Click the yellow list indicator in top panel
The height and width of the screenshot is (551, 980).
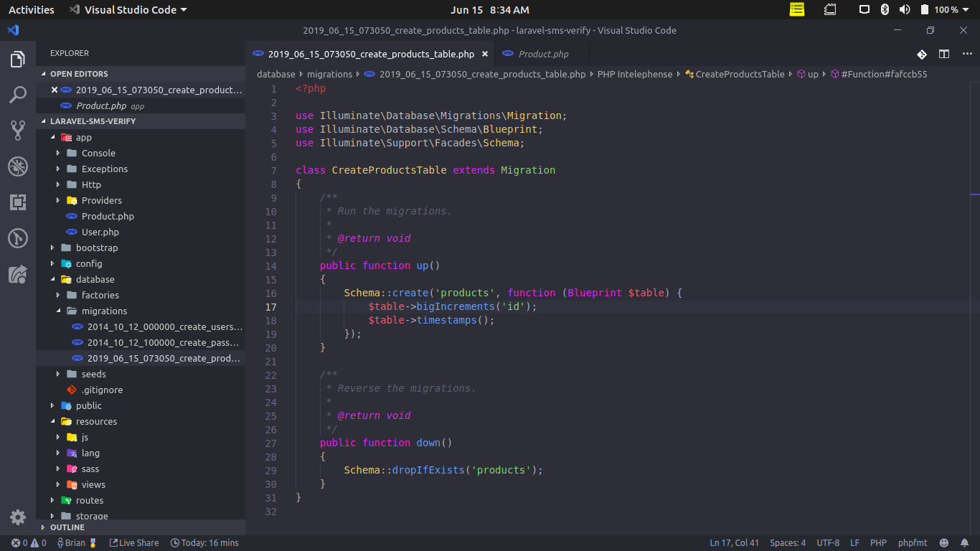pyautogui.click(x=797, y=9)
